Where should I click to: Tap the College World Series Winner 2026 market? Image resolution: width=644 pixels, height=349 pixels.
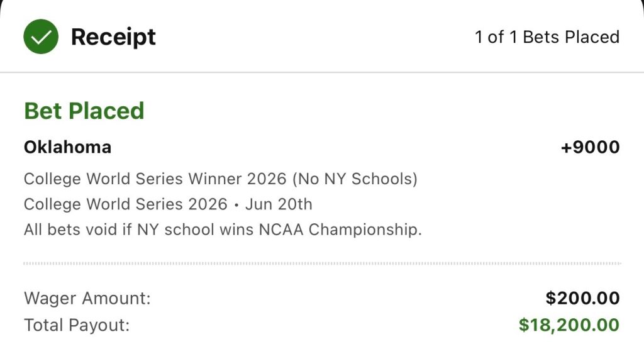[155, 179]
